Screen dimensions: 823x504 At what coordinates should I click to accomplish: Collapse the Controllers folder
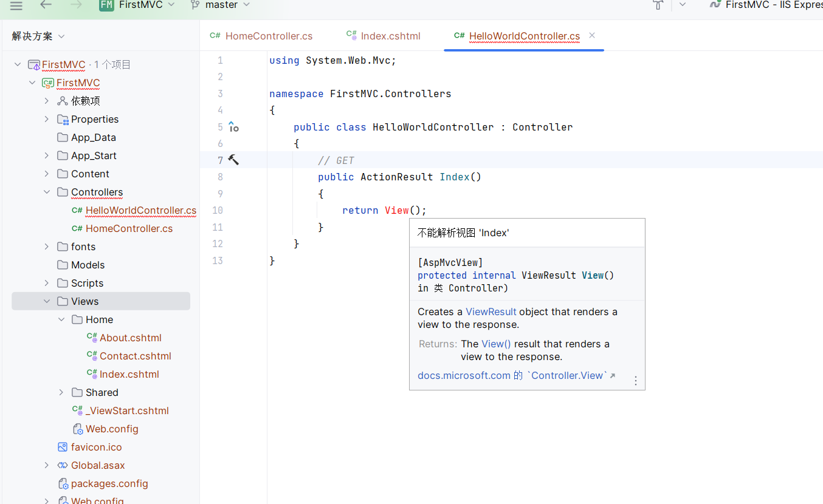[x=47, y=192]
